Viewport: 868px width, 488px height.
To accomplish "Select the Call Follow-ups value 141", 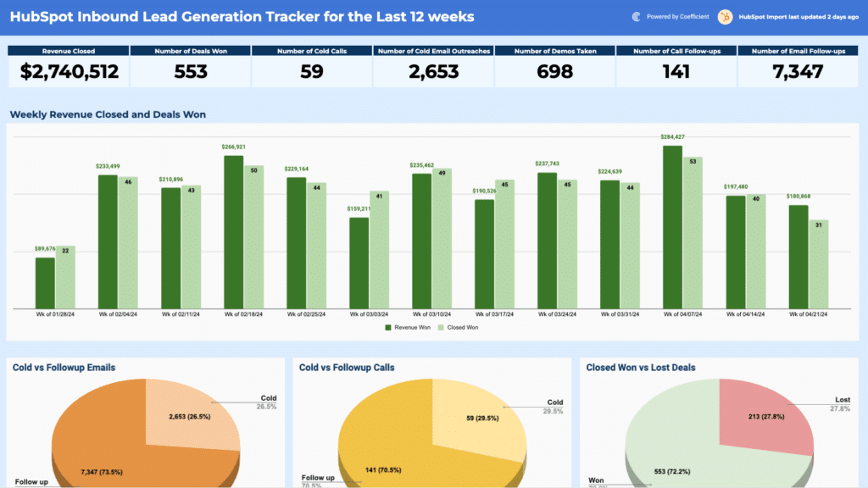I will [x=676, y=71].
